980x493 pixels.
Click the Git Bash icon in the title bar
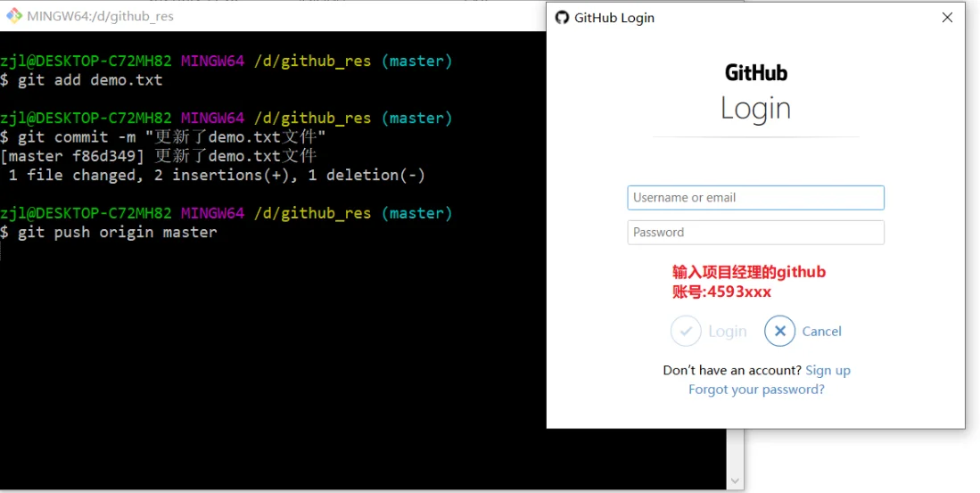pos(14,16)
